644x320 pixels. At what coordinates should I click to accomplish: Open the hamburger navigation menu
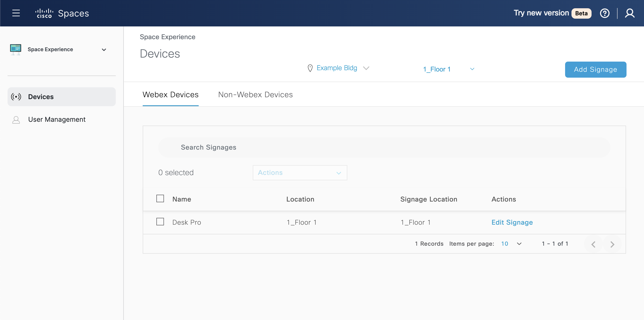(x=16, y=13)
